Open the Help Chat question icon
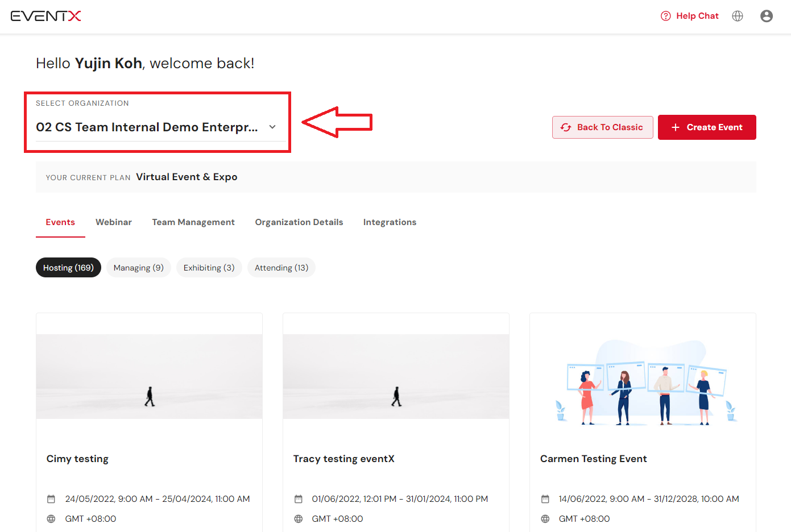791x532 pixels. [x=665, y=16]
